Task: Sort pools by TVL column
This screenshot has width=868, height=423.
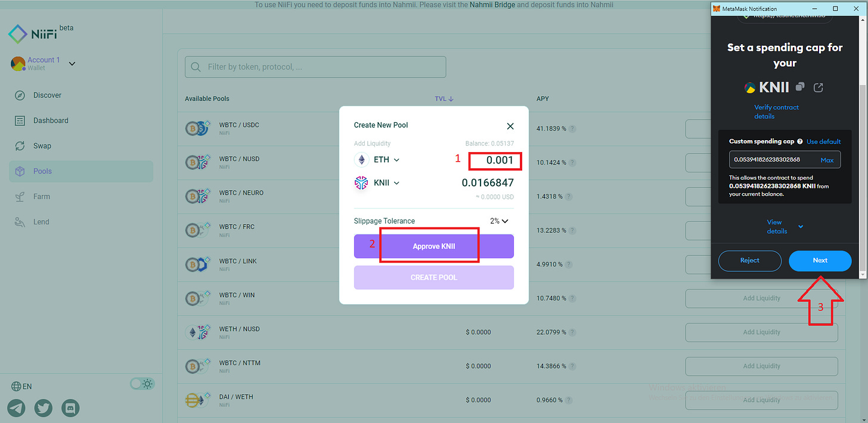Action: (x=444, y=98)
